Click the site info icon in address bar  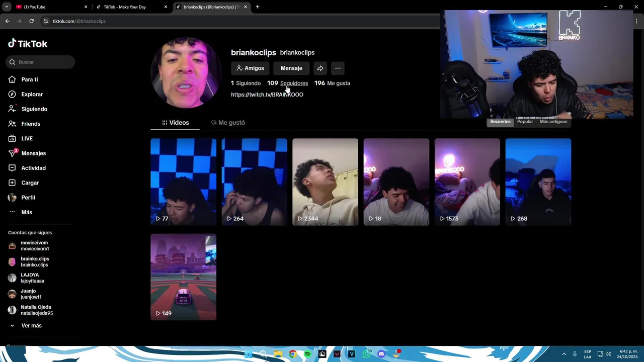coord(46,21)
